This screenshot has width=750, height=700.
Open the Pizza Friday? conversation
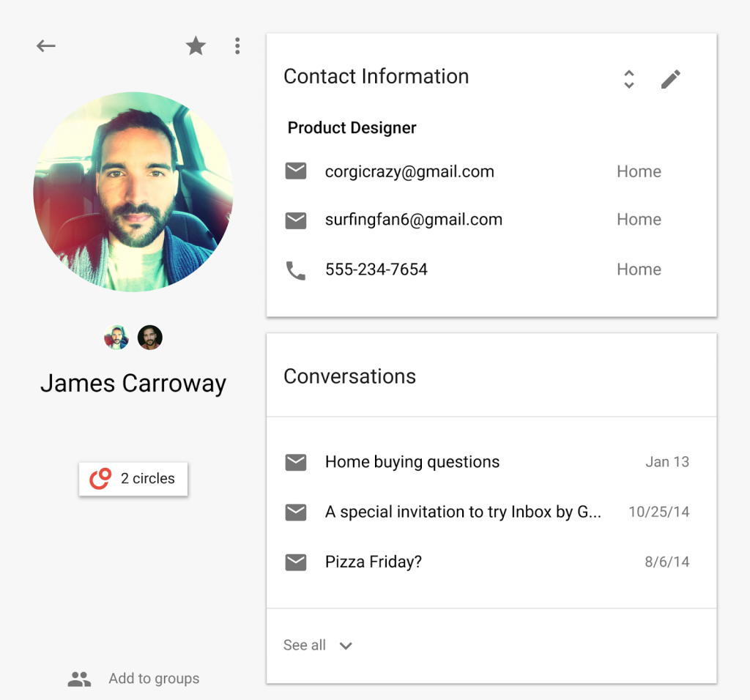(x=374, y=562)
